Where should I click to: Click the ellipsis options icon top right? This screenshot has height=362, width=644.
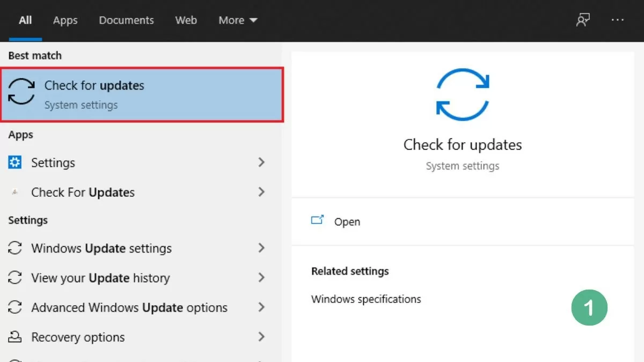click(x=617, y=20)
